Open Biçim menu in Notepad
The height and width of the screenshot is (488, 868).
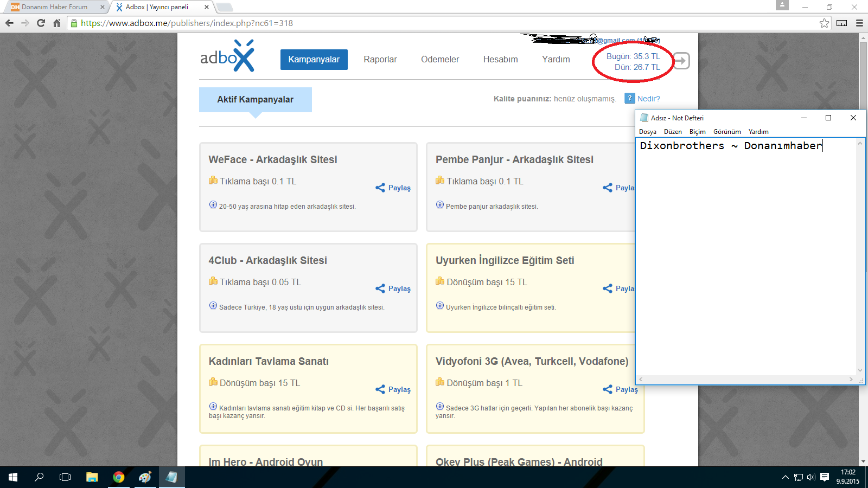pyautogui.click(x=697, y=132)
